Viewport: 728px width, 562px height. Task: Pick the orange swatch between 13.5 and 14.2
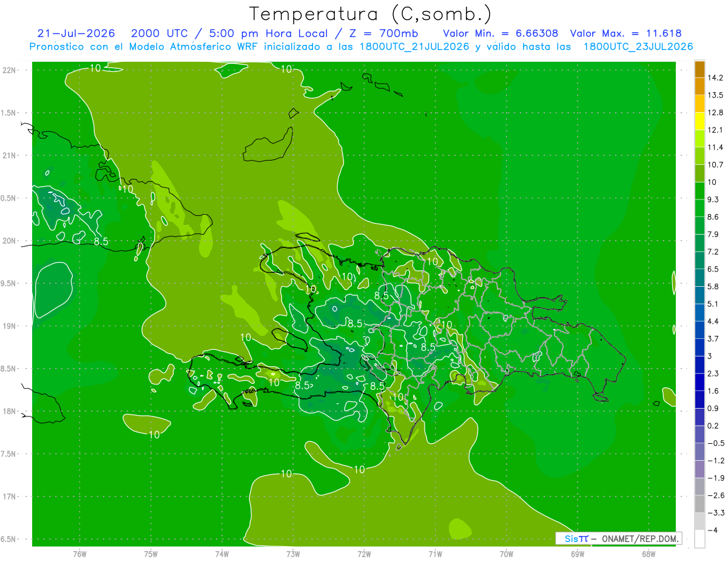699,87
